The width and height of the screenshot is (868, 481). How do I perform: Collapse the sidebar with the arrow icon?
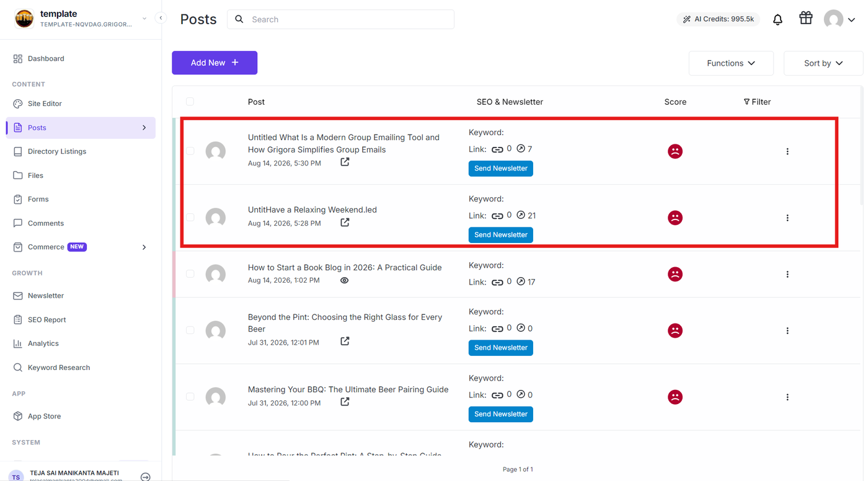point(161,18)
